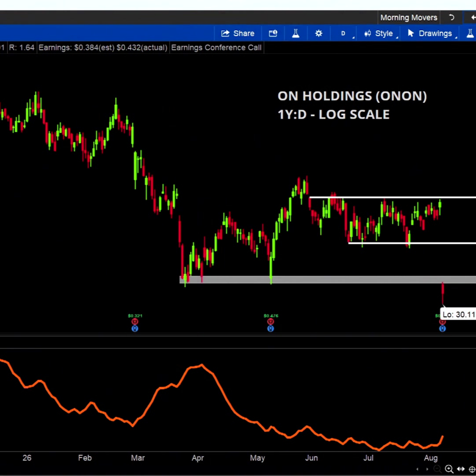Click the undo curved-arrow icon next to Morning Movers
This screenshot has height=476, width=476.
(x=451, y=17)
